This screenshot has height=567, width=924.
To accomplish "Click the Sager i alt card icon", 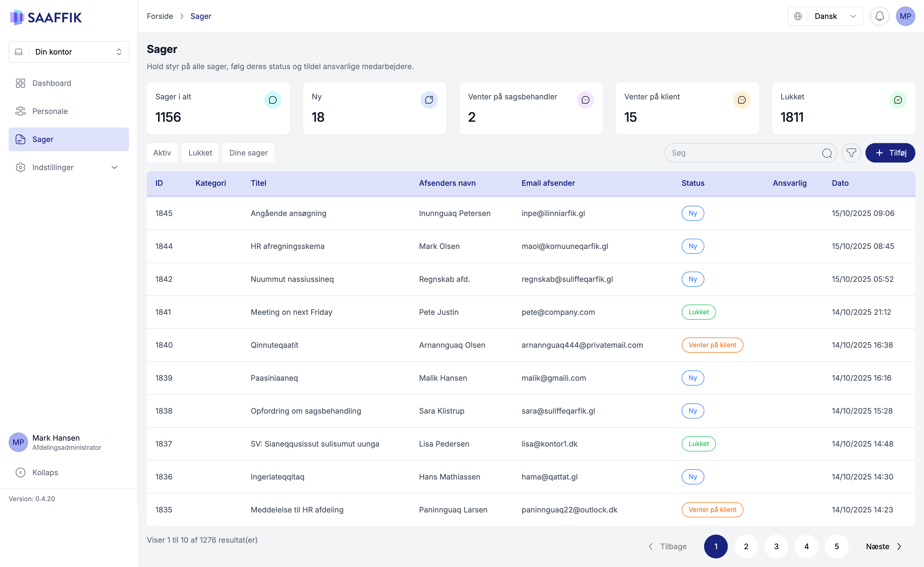I will (x=273, y=100).
